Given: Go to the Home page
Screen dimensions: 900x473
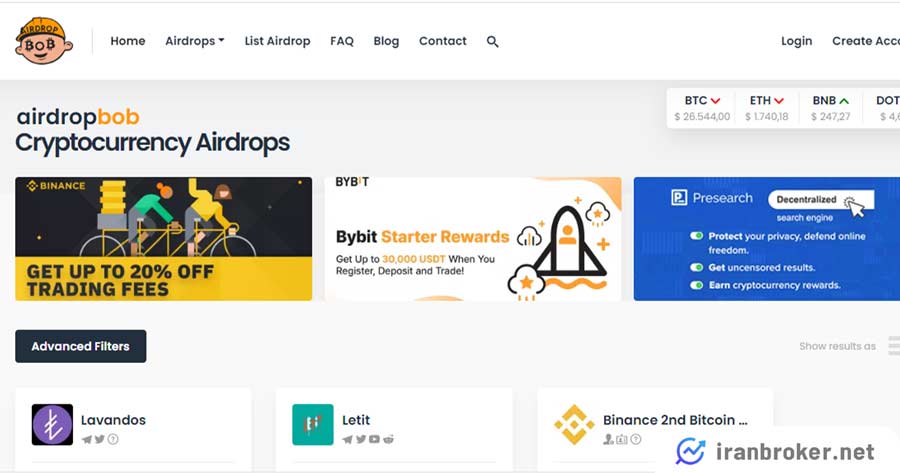Looking at the screenshot, I should point(127,41).
